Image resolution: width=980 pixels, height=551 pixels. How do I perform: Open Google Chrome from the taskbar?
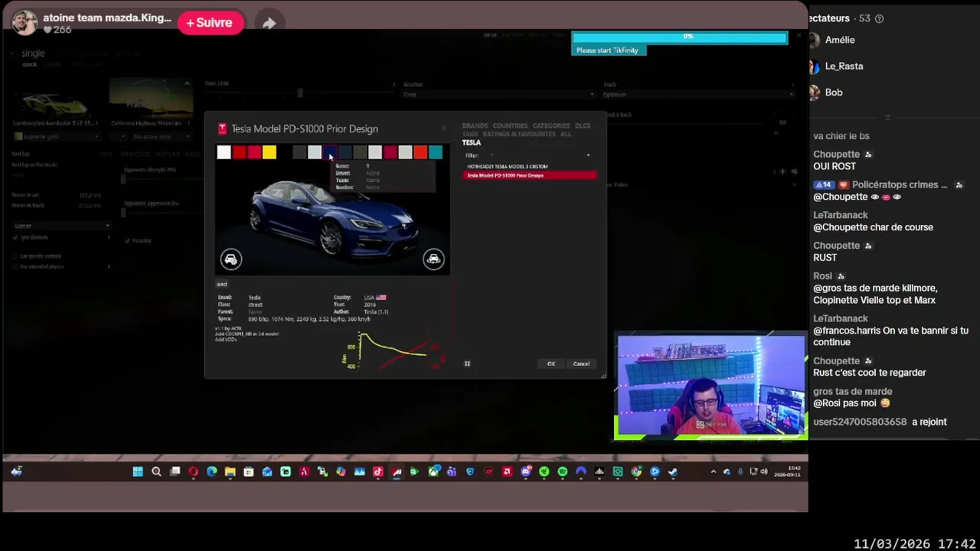tap(635, 471)
